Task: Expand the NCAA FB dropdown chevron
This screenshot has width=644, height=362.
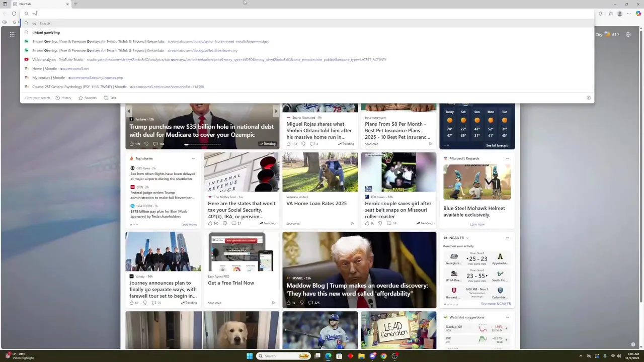Action: coord(467,238)
